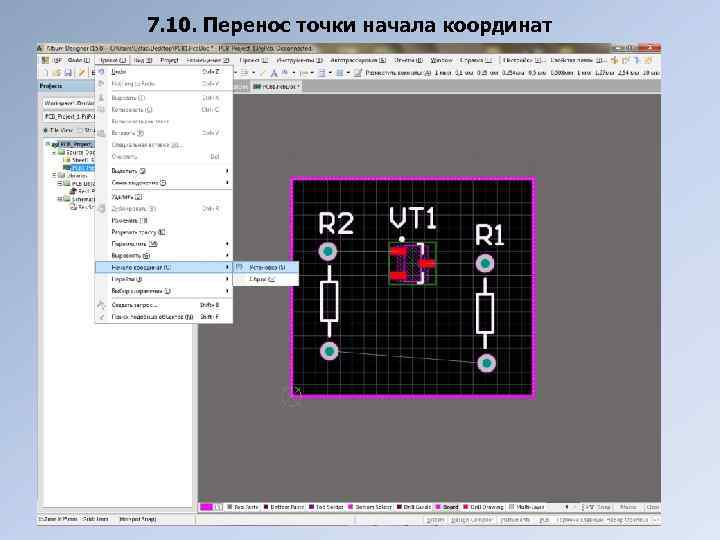Select the Drill Guide layer tab
Image resolution: width=720 pixels, height=540 pixels.
pos(414,507)
